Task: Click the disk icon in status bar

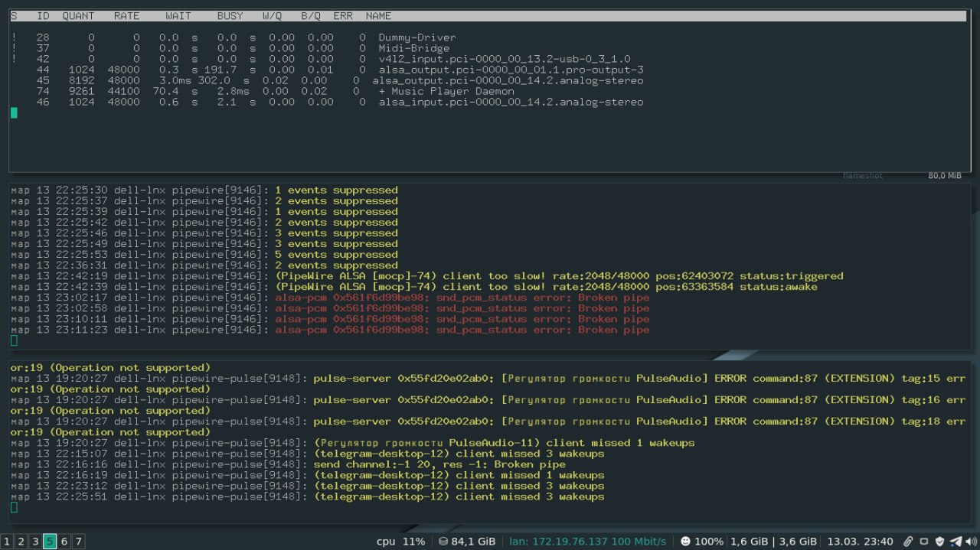Action: (x=443, y=542)
